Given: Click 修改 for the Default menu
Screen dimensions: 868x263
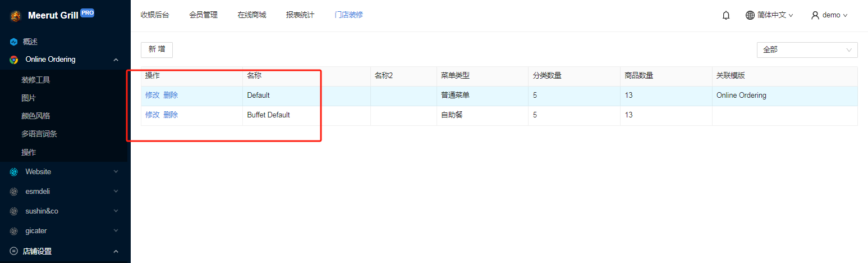Looking at the screenshot, I should tap(153, 96).
